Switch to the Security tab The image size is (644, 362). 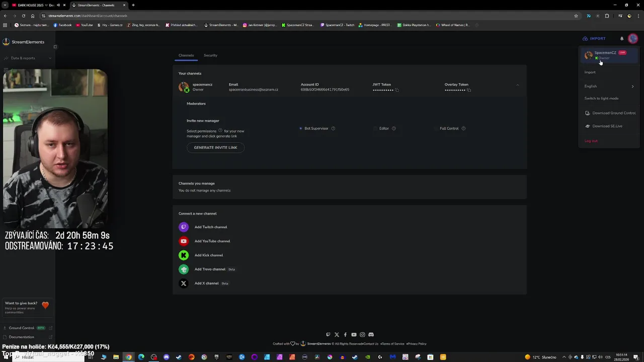click(x=210, y=55)
